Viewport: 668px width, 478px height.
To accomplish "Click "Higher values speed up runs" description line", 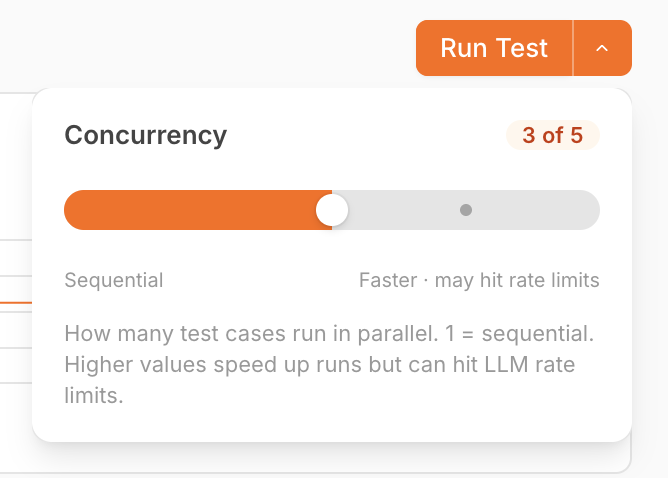I will (211, 365).
